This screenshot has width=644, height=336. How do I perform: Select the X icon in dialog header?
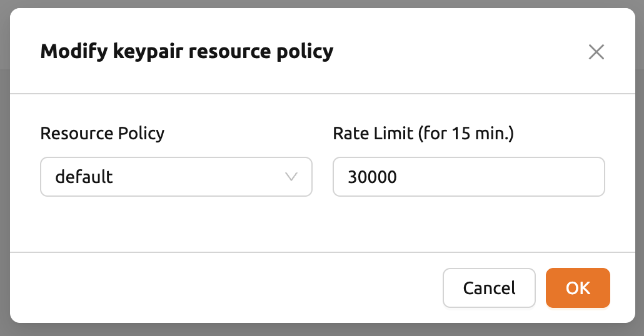click(x=596, y=52)
